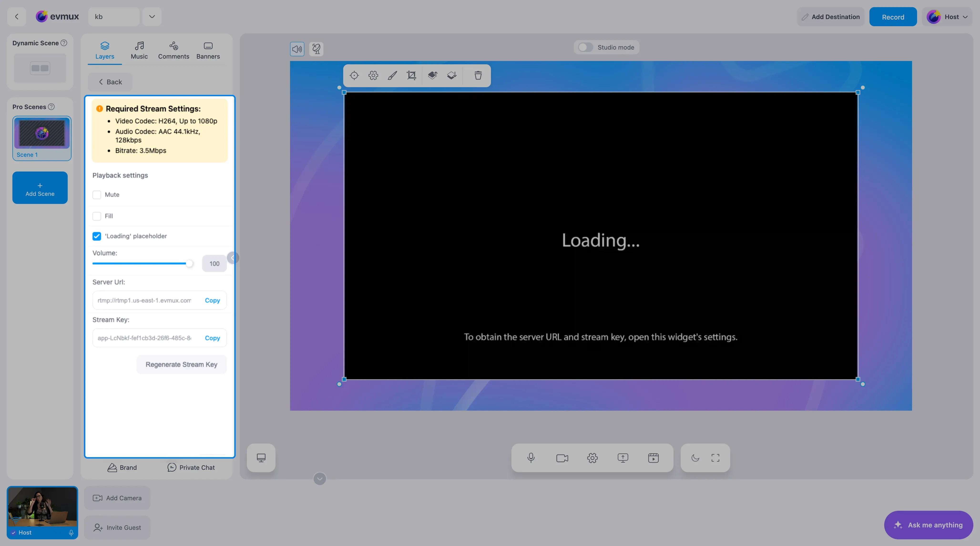Choose the crop tool in widget toolbar
This screenshot has height=546, width=980.
pyautogui.click(x=411, y=75)
